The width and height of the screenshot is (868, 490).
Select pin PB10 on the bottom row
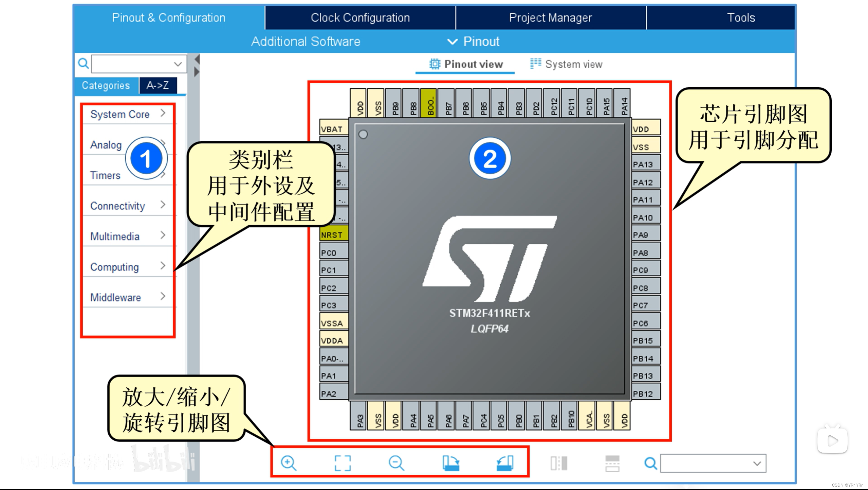[569, 416]
